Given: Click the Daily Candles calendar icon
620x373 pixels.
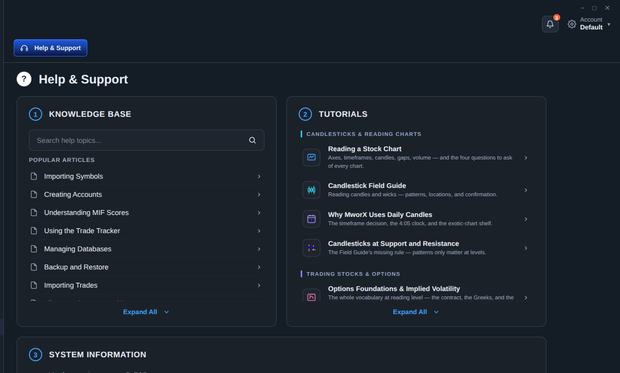Looking at the screenshot, I should pyautogui.click(x=312, y=219).
